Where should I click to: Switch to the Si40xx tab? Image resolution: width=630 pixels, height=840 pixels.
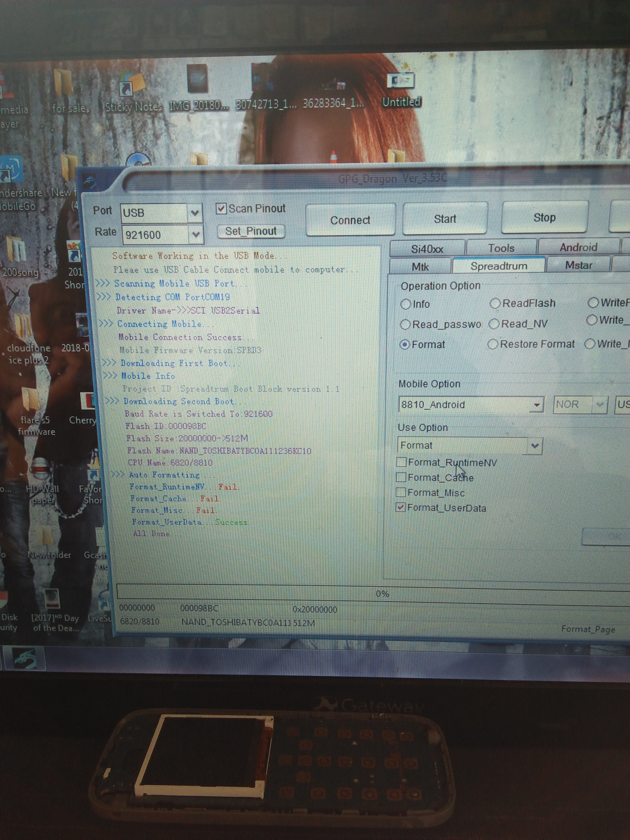427,249
